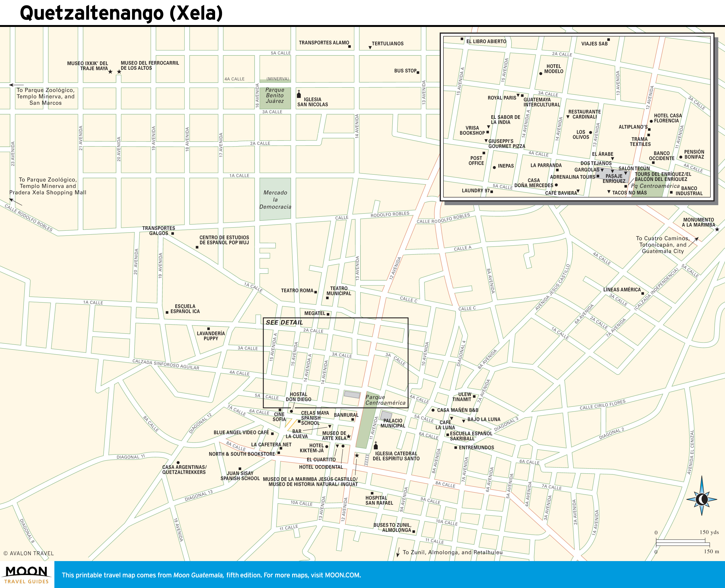Click the MOON.COM link in the footer
The image size is (725, 588).
click(342, 575)
